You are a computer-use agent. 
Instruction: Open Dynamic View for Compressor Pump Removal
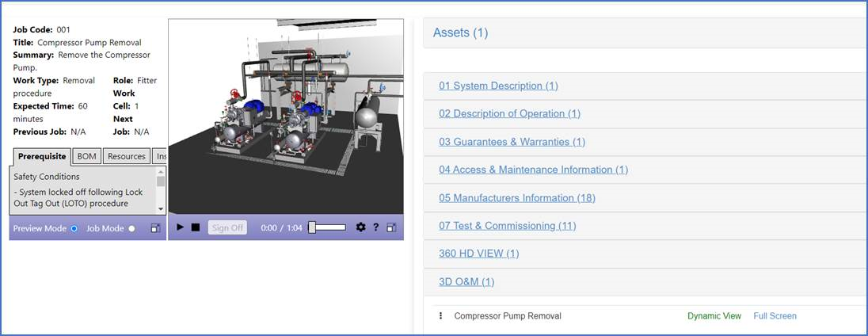(714, 316)
